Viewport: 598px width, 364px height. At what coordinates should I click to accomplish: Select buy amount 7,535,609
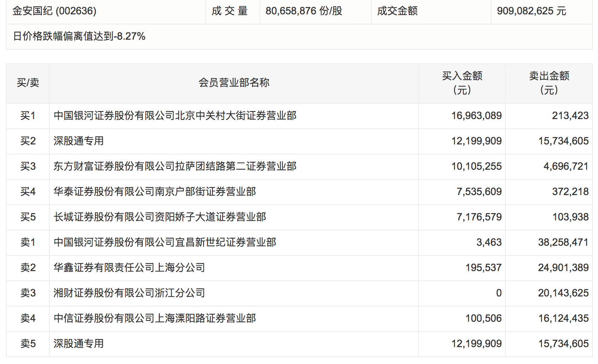tap(479, 192)
